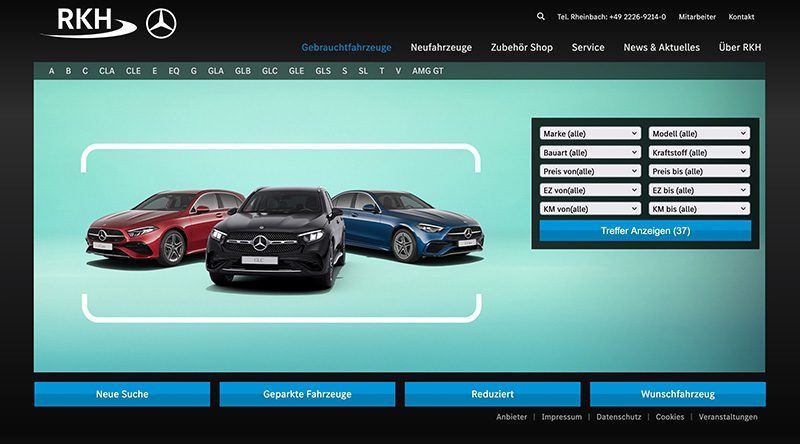The height and width of the screenshot is (444, 800).
Task: Select the EZ von(alle) dropdown
Action: pyautogui.click(x=590, y=190)
